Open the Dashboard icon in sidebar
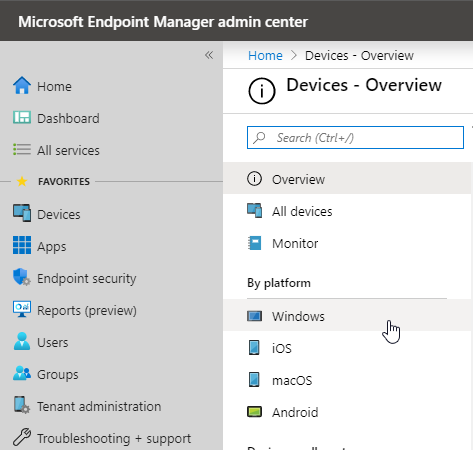 tap(22, 118)
